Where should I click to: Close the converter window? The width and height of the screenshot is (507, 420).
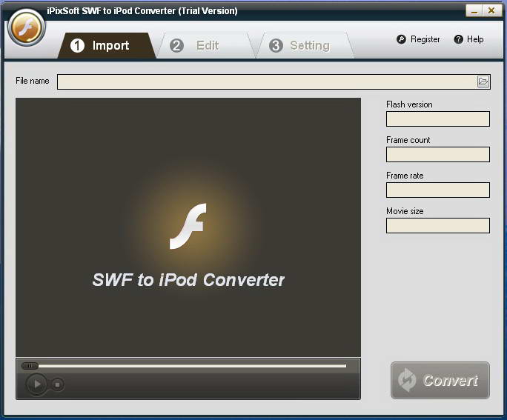point(491,10)
